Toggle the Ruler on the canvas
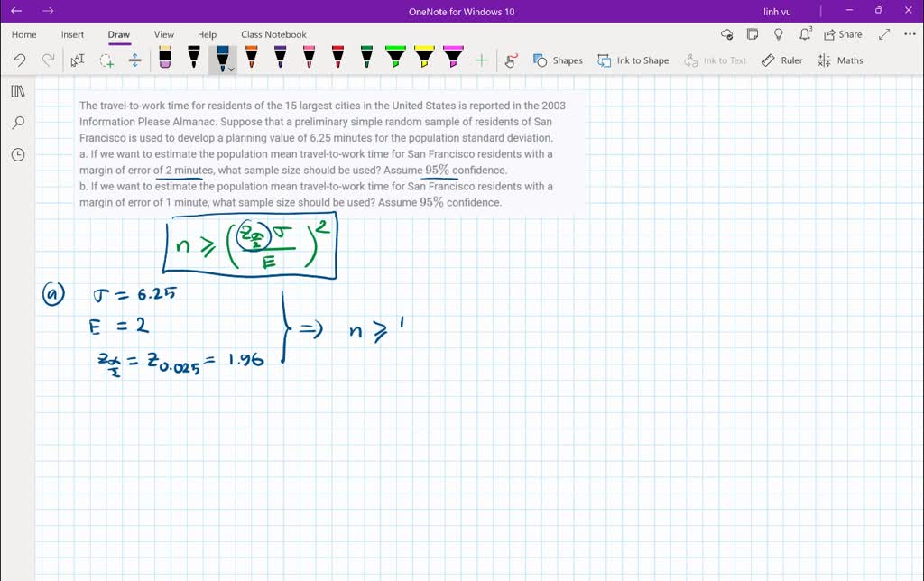 (x=781, y=60)
